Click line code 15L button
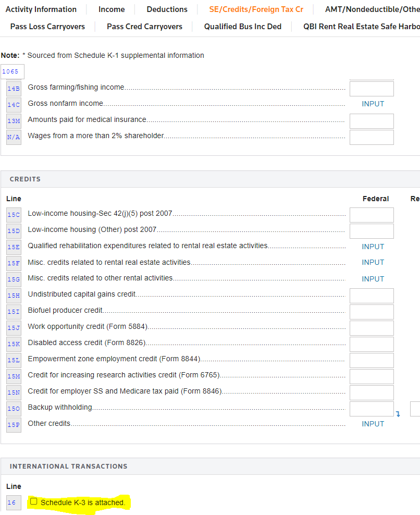This screenshot has width=420, height=515. pos(14,360)
